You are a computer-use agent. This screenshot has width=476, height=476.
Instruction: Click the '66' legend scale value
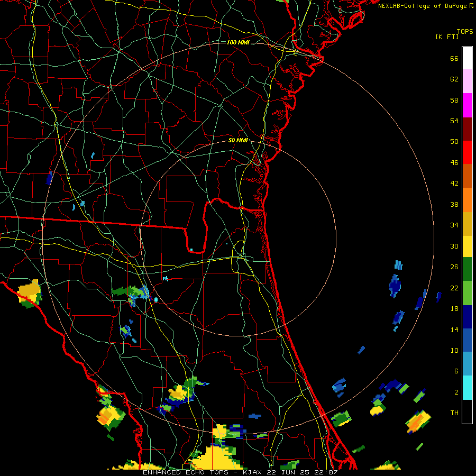[454, 59]
